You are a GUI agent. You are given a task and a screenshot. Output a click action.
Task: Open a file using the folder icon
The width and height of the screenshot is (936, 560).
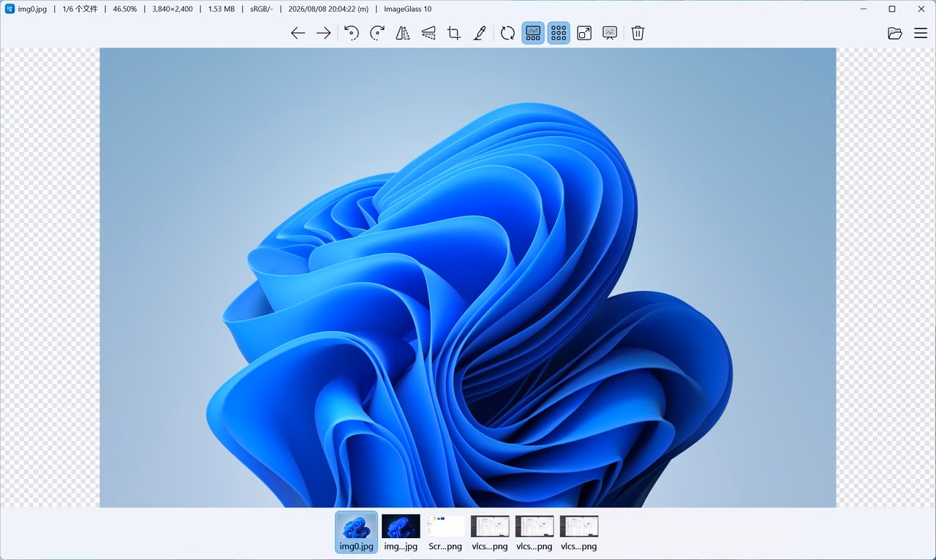click(x=894, y=33)
